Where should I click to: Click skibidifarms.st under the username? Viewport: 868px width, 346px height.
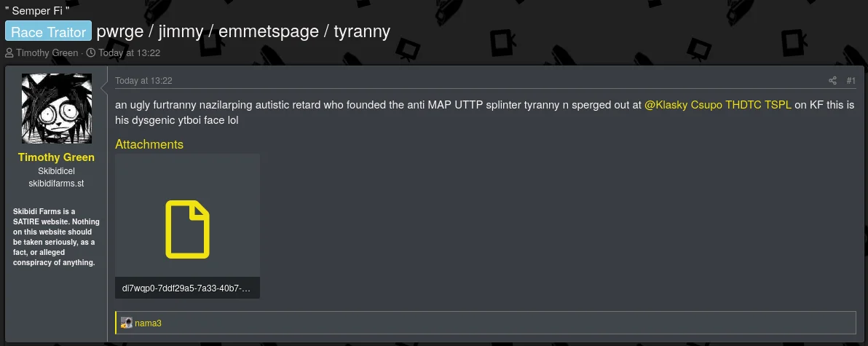[56, 184]
